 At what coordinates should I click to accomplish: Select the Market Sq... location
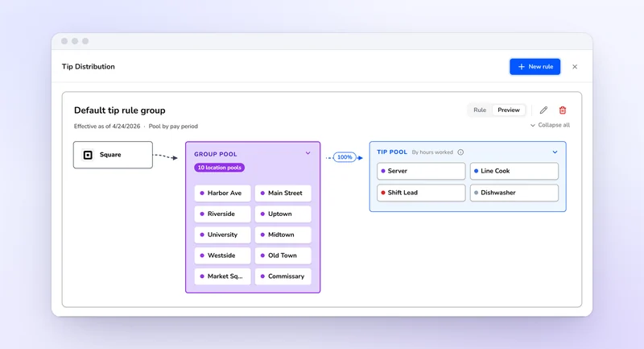pyautogui.click(x=222, y=276)
